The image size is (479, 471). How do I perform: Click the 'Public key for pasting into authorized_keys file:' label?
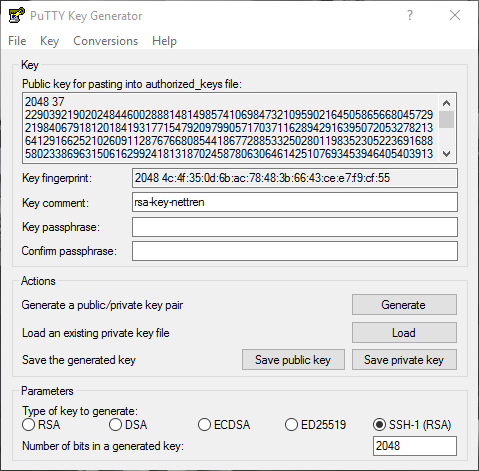click(x=132, y=84)
